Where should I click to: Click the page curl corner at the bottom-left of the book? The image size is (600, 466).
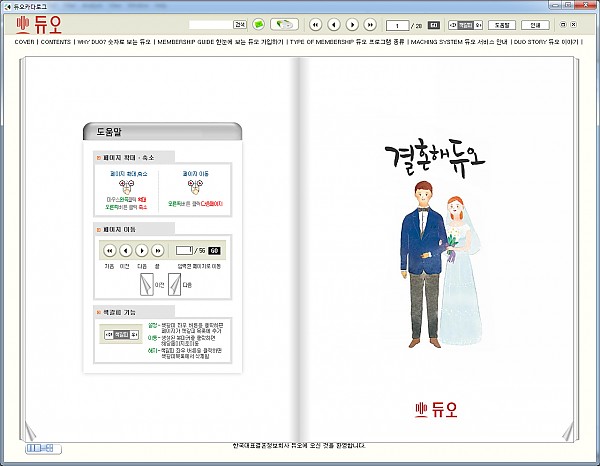[x=30, y=431]
